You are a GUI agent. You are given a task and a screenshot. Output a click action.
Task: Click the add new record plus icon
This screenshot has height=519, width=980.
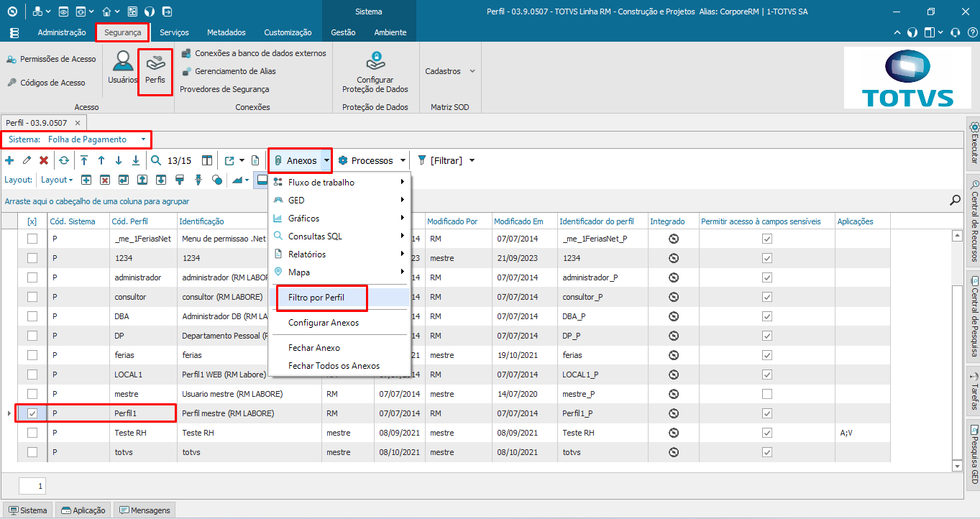pyautogui.click(x=9, y=160)
